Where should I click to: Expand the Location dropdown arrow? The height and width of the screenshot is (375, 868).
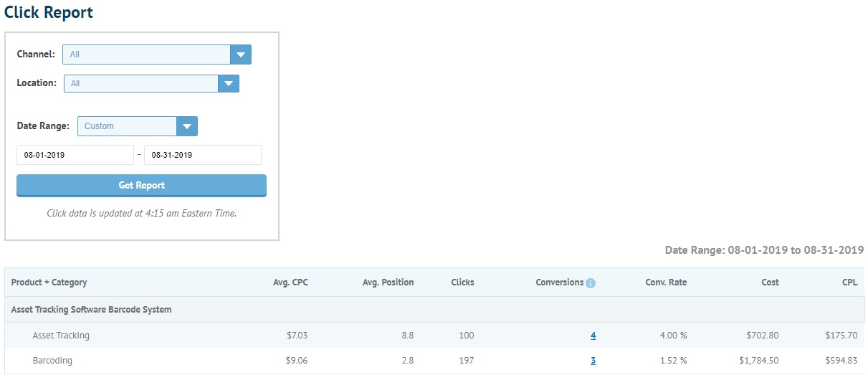[x=229, y=83]
